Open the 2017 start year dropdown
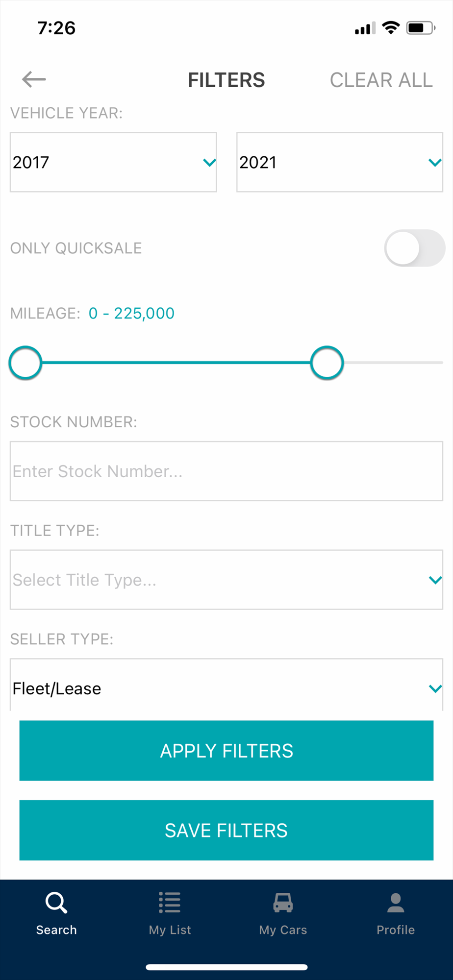453x980 pixels. coord(113,162)
